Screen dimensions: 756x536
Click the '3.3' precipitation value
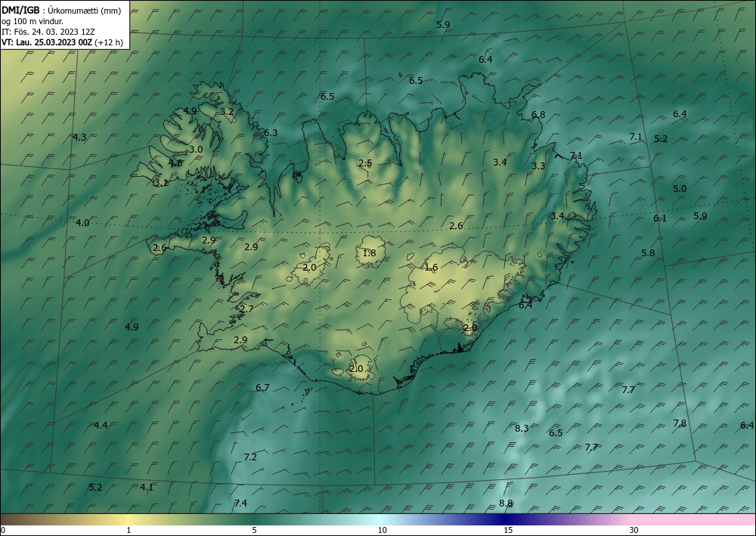tap(538, 166)
